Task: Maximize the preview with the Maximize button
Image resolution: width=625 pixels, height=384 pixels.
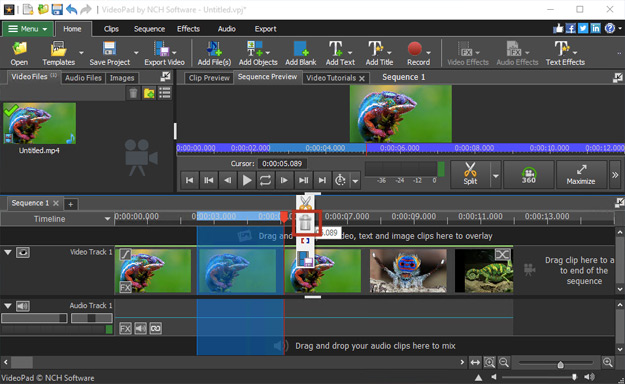Action: point(581,174)
